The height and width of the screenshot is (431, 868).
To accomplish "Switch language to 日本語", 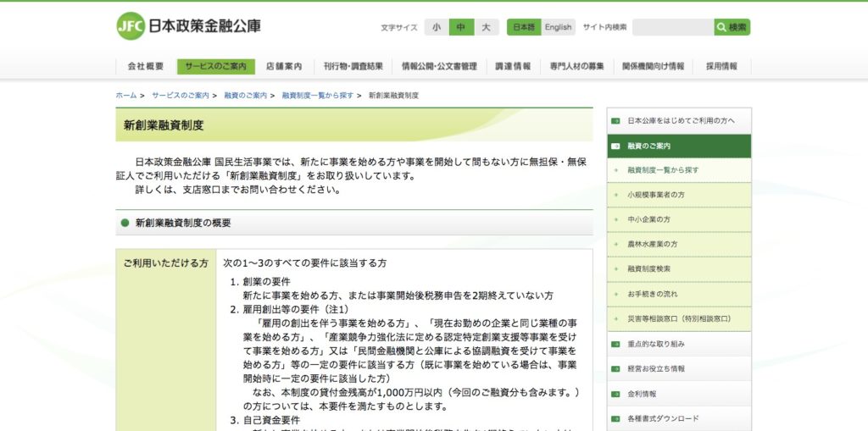I will (524, 27).
